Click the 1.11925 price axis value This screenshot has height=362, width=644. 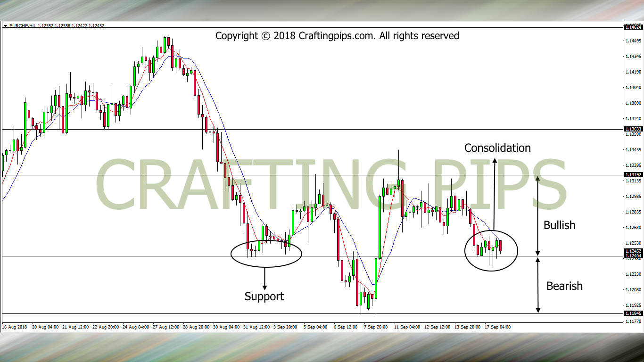point(632,305)
